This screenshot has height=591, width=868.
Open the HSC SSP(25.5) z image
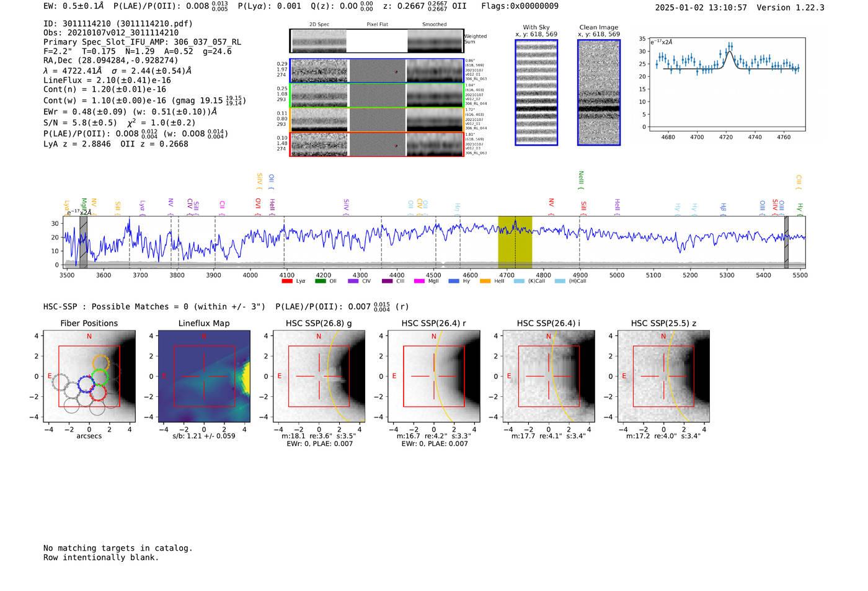(x=663, y=376)
